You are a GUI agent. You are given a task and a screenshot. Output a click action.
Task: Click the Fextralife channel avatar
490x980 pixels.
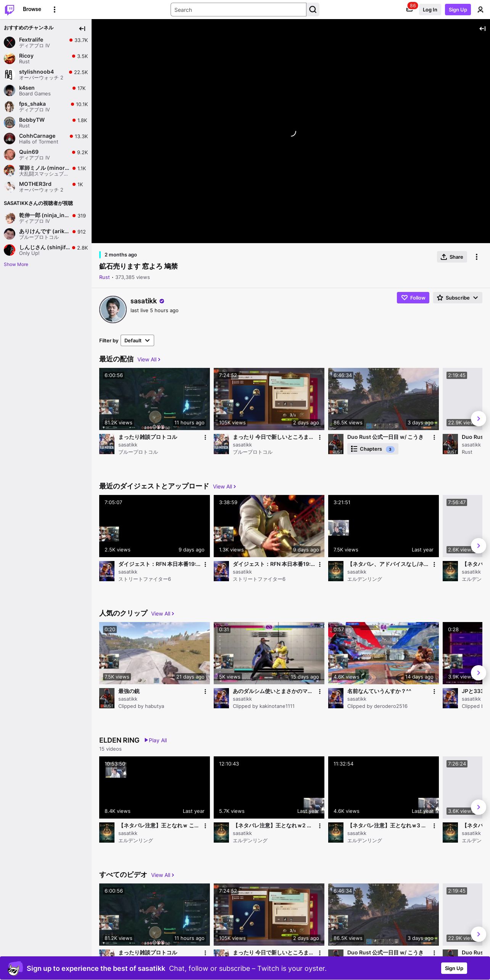[10, 42]
